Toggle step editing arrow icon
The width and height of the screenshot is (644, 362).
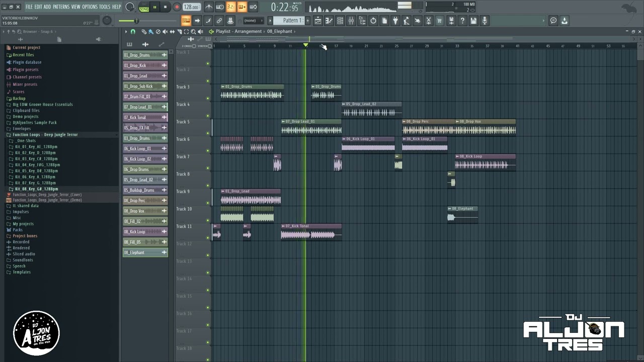[197, 21]
